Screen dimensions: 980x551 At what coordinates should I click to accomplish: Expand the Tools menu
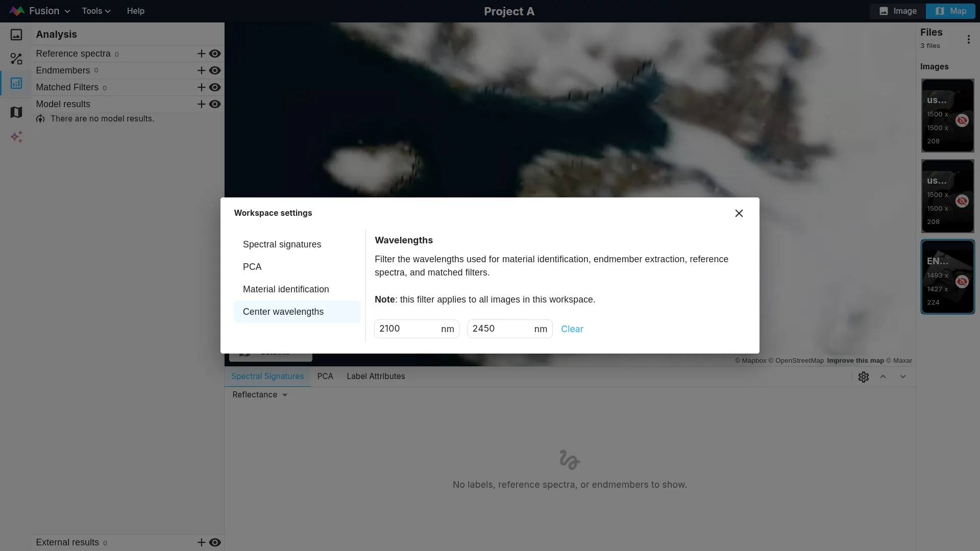coord(96,11)
